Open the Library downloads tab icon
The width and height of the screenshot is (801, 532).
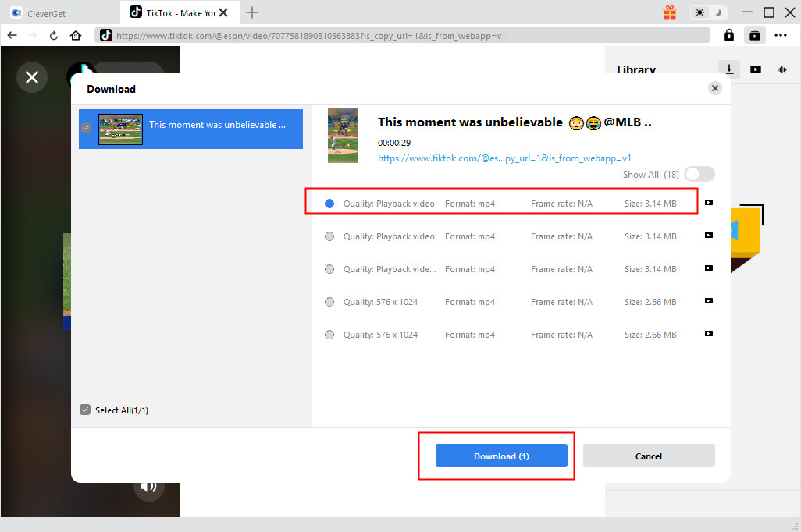click(729, 69)
